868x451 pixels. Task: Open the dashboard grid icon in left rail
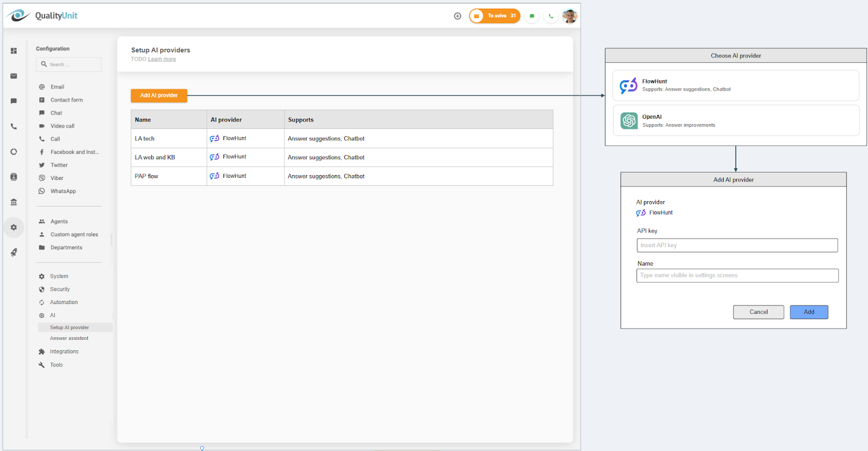14,51
